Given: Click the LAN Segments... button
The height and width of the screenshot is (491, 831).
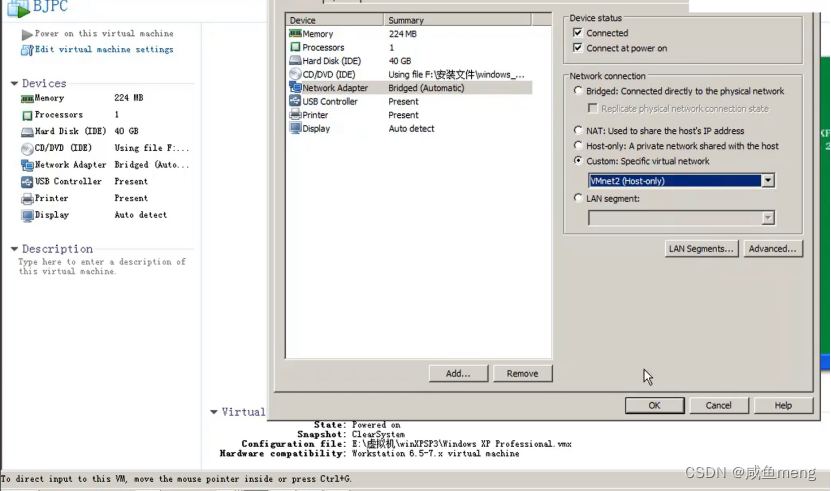Looking at the screenshot, I should coord(701,249).
